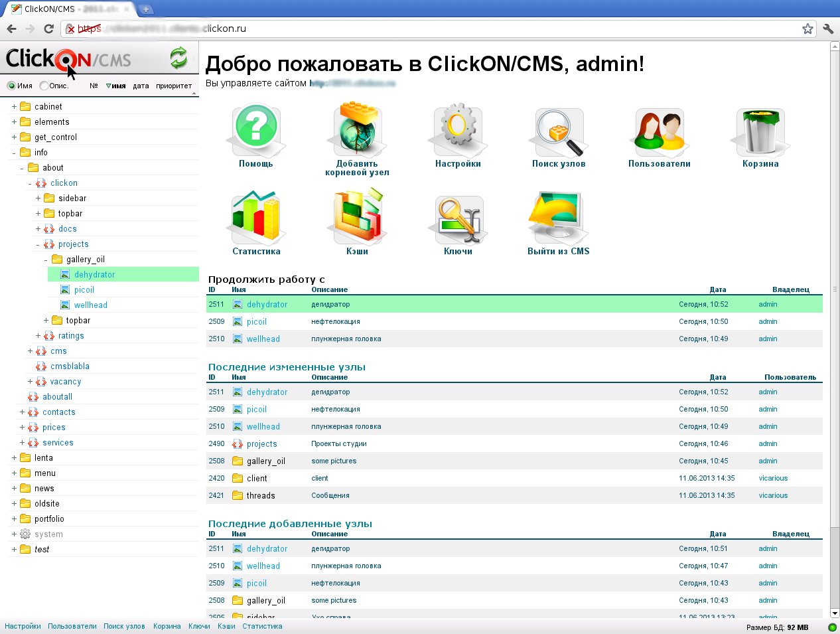
Task: Sort the tree by дата
Action: coord(141,86)
